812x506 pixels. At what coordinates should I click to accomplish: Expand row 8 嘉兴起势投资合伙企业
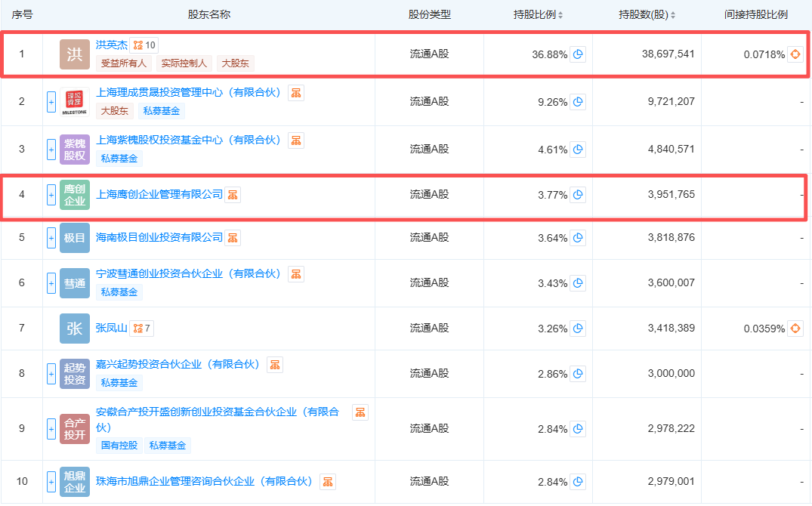click(x=51, y=373)
